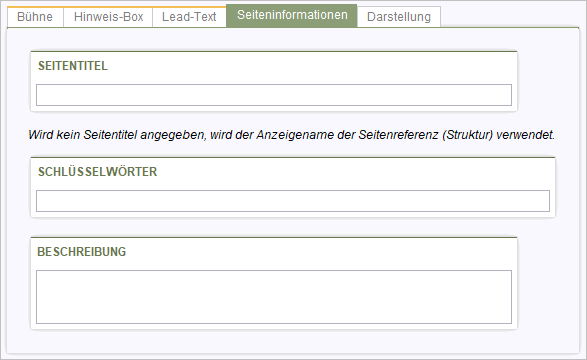Click the SEITENTITEL field label

point(73,66)
